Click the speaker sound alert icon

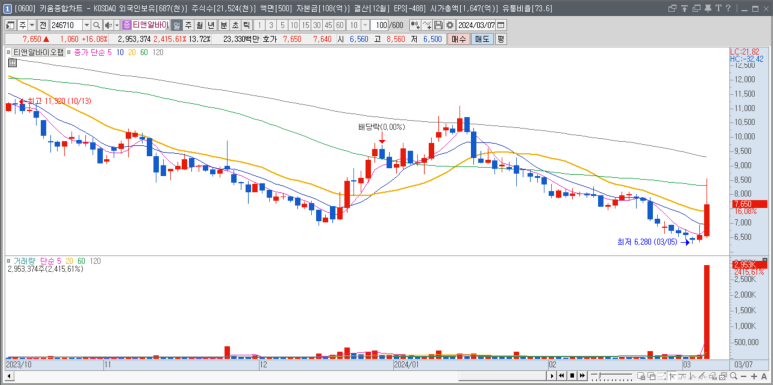108,25
